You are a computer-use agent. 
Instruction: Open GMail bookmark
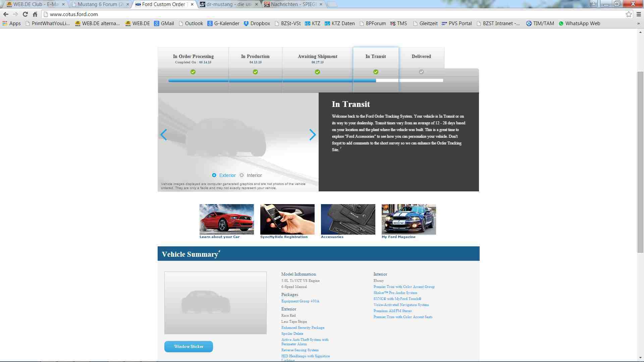click(x=164, y=23)
